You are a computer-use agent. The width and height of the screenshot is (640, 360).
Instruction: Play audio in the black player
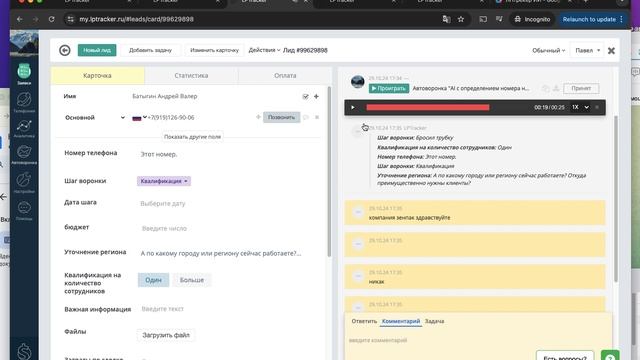click(x=353, y=107)
